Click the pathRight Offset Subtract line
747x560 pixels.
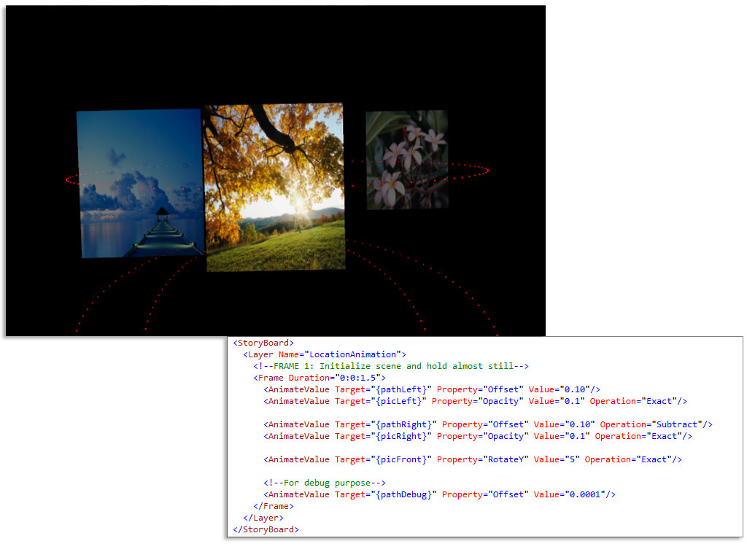pyautogui.click(x=488, y=425)
